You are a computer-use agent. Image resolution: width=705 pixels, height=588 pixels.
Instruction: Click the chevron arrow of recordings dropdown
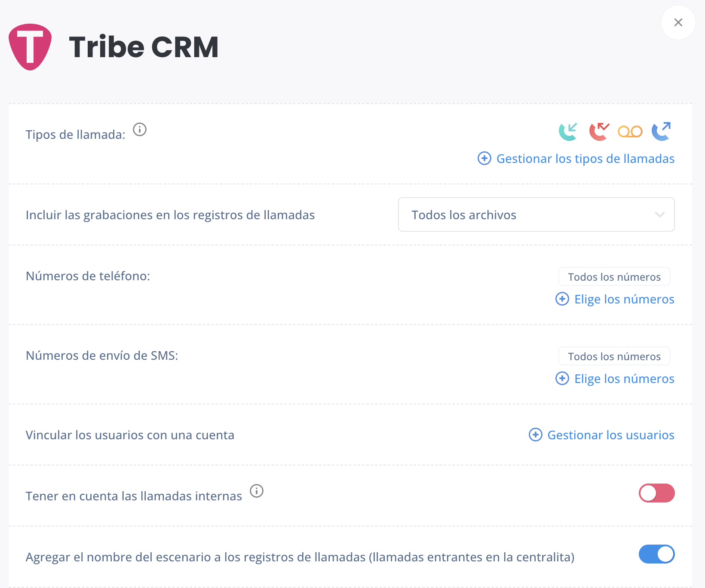point(660,214)
